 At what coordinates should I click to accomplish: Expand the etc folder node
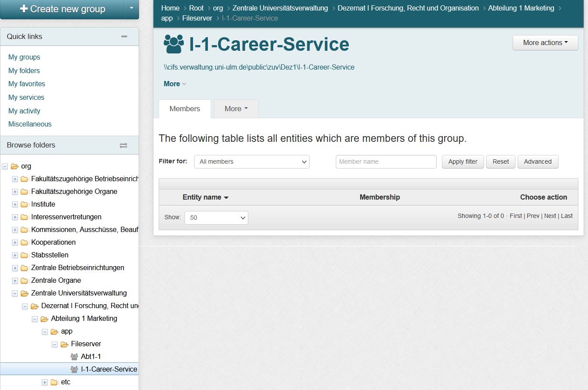click(45, 382)
